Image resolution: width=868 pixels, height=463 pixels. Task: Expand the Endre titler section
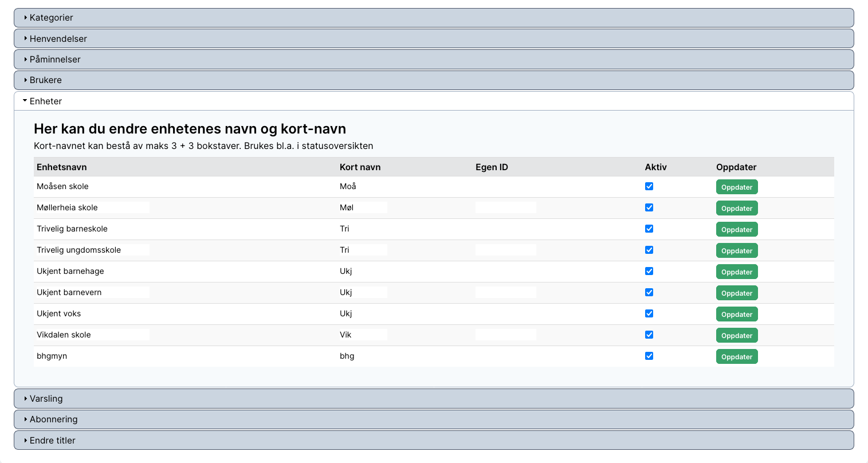coord(434,441)
